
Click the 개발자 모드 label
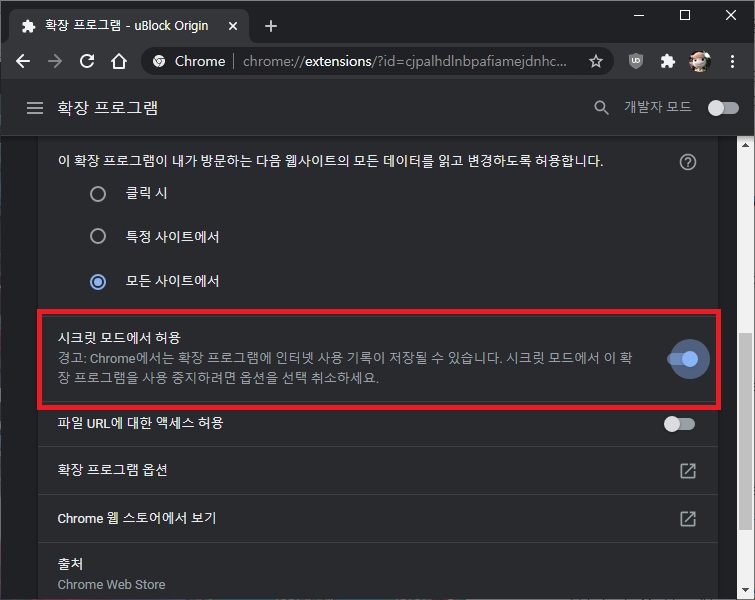(x=658, y=107)
